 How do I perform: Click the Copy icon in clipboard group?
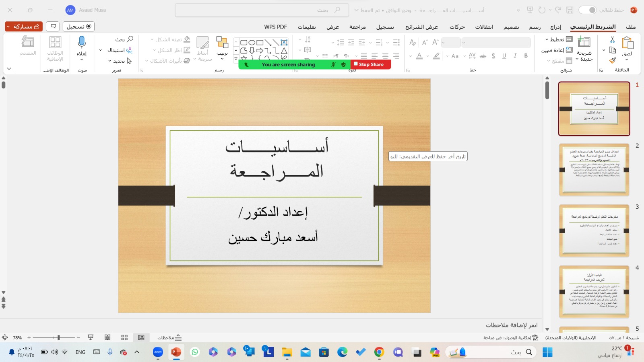(x=613, y=50)
